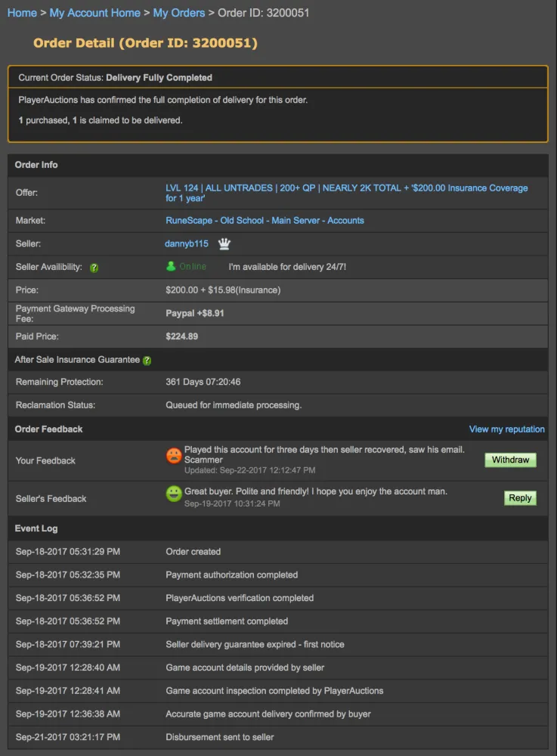Click the Online availability status text

[x=193, y=266]
